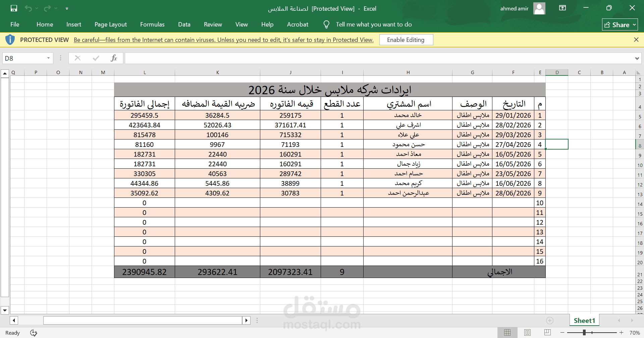Open the File tab
Screen dimensions: 644x338
click(x=15, y=24)
